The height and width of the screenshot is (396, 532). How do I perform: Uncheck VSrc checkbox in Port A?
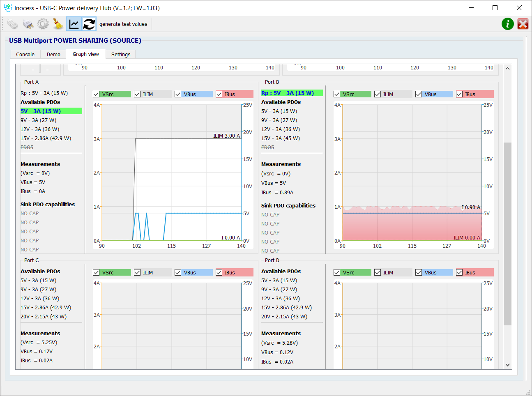coord(97,94)
